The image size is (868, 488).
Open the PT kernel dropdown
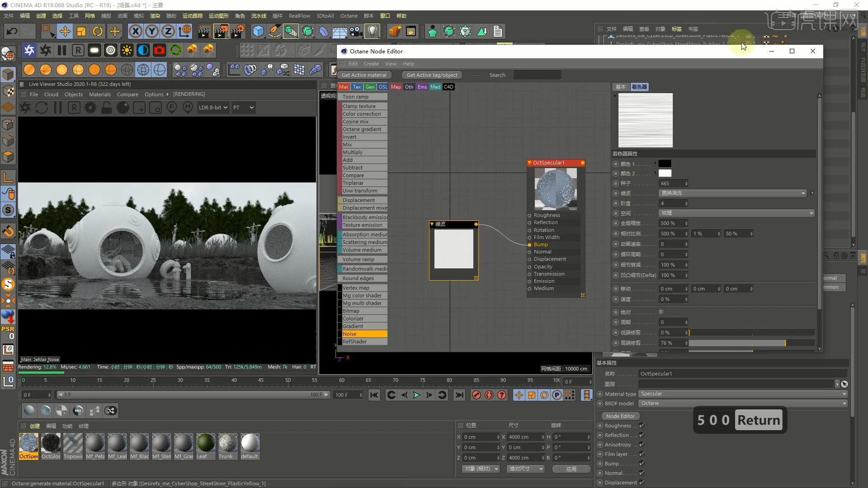coord(243,108)
